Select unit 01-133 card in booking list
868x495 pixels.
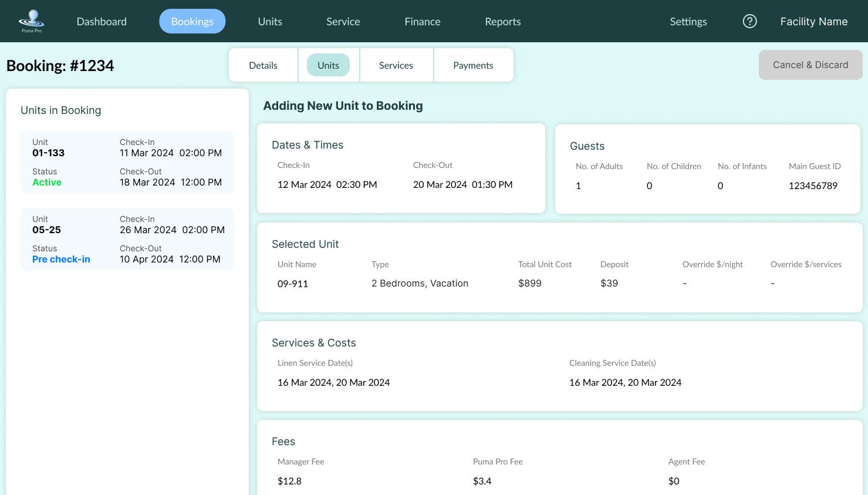(127, 162)
